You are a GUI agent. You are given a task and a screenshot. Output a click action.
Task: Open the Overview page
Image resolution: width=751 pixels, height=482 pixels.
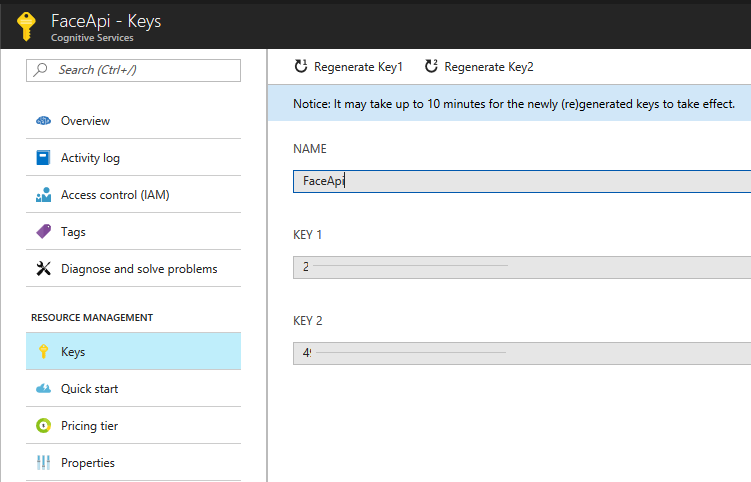pyautogui.click(x=133, y=121)
